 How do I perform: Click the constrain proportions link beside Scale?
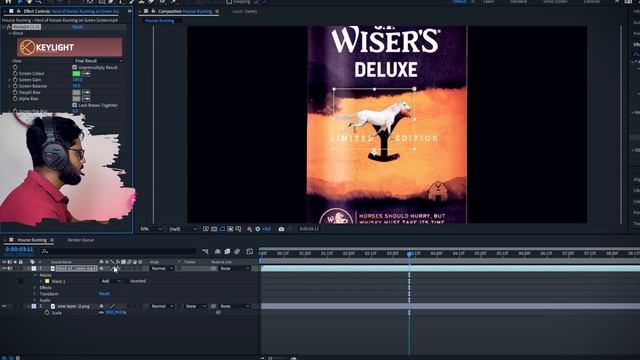(x=101, y=313)
